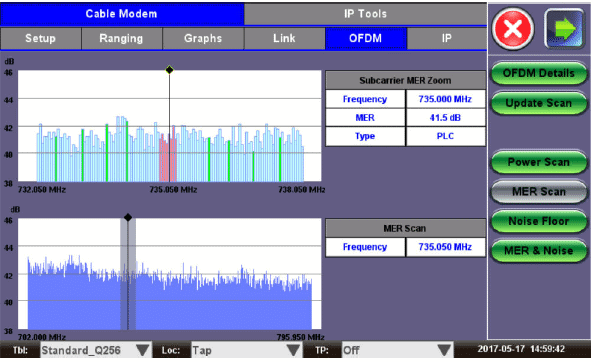Go to the Link tab
This screenshot has width=593, height=362.
click(x=284, y=38)
